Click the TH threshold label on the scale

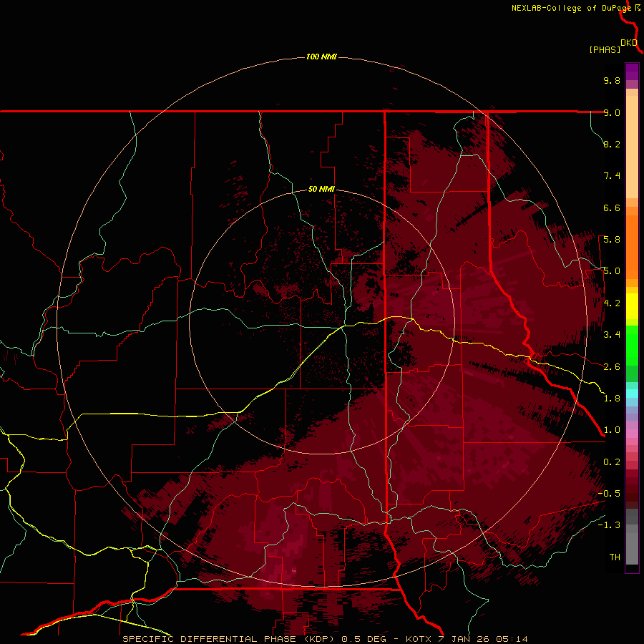[615, 557]
